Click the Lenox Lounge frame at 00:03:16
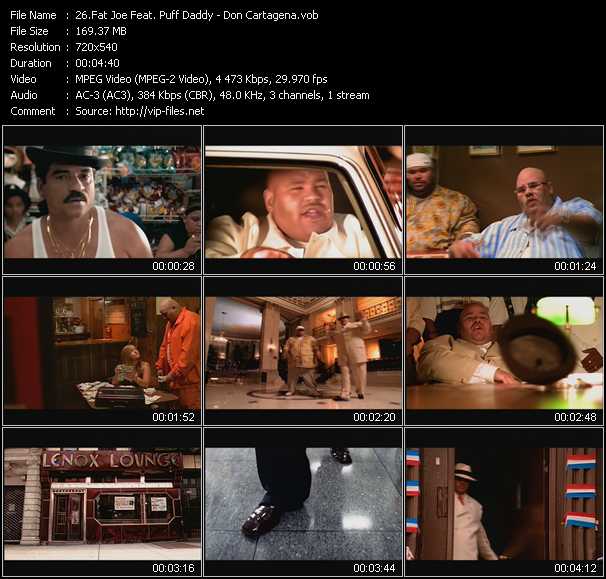606x579 pixels. click(x=102, y=502)
